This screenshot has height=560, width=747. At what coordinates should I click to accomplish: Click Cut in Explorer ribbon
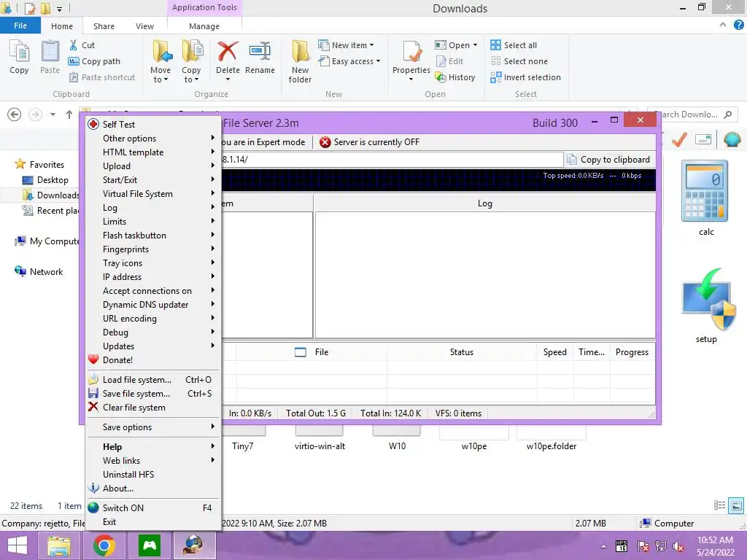[82, 45]
